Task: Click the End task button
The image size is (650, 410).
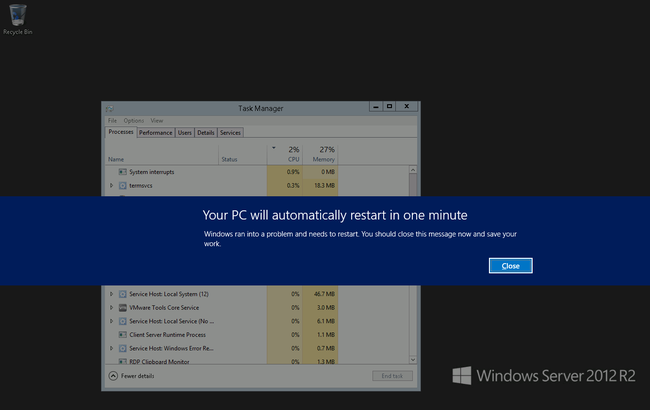Action: coord(392,376)
